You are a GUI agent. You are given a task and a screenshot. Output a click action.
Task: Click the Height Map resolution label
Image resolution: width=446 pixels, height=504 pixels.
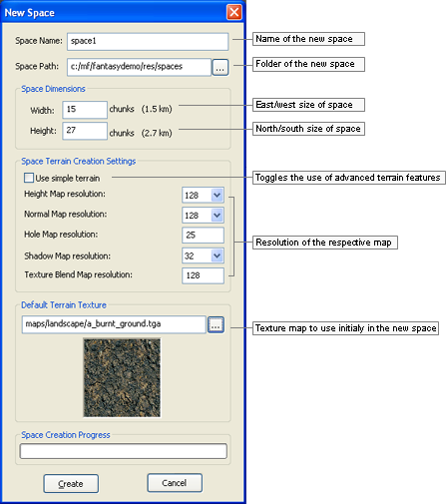[65, 194]
